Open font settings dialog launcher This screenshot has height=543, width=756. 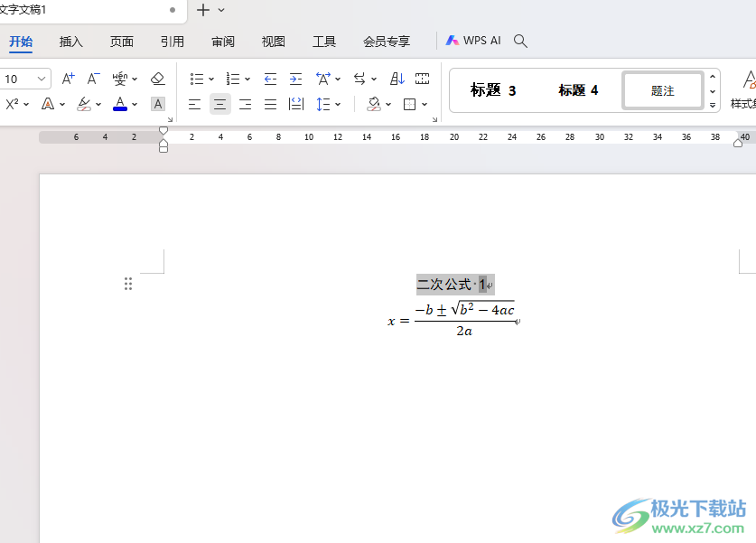(170, 119)
